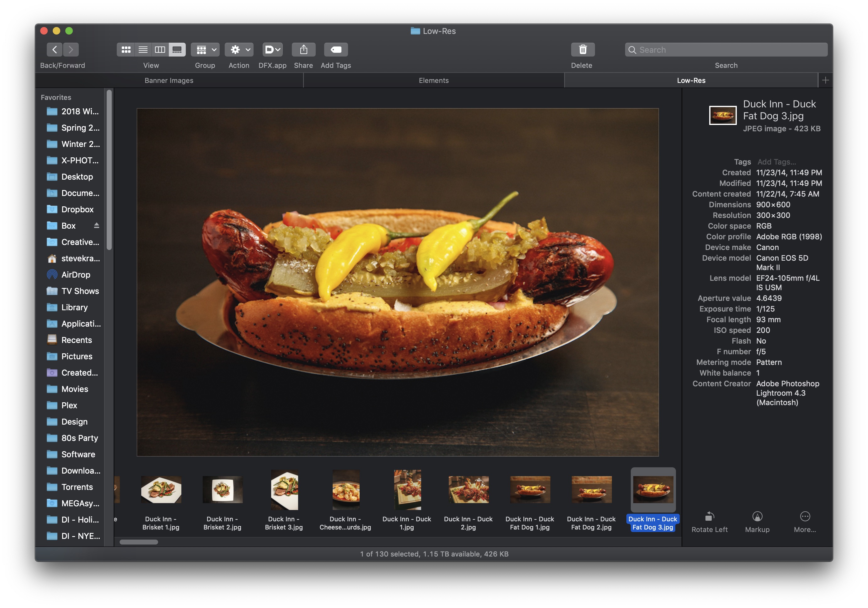Open the Action gear dropdown
The height and width of the screenshot is (608, 868).
click(239, 50)
